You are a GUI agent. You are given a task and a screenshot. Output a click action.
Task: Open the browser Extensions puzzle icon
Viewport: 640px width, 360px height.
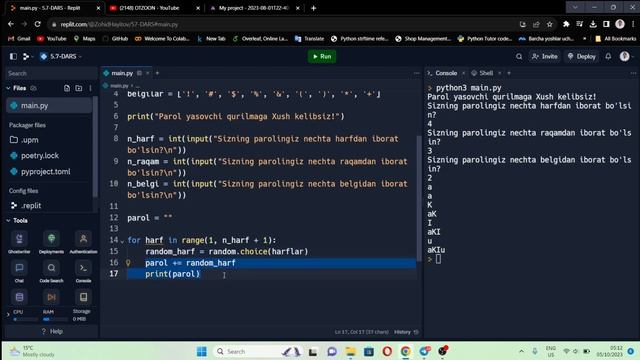566,24
